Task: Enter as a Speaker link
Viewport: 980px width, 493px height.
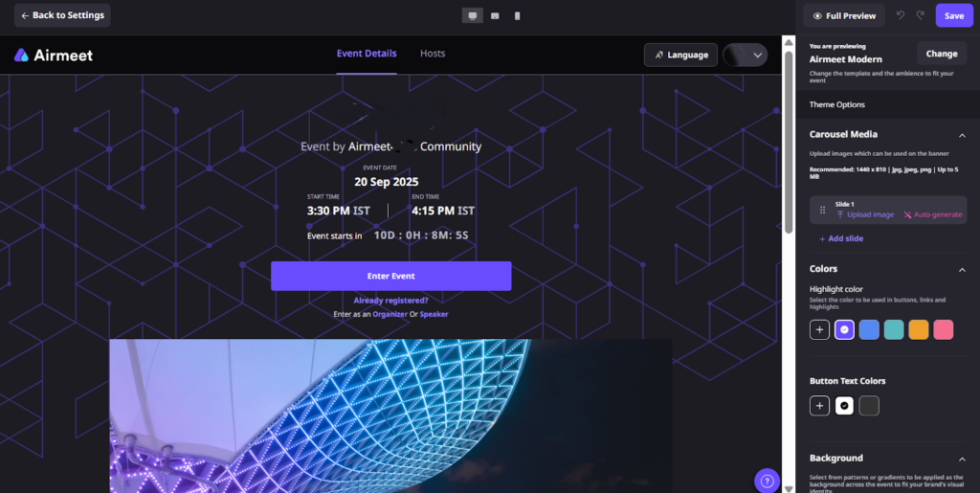Action: pos(434,314)
